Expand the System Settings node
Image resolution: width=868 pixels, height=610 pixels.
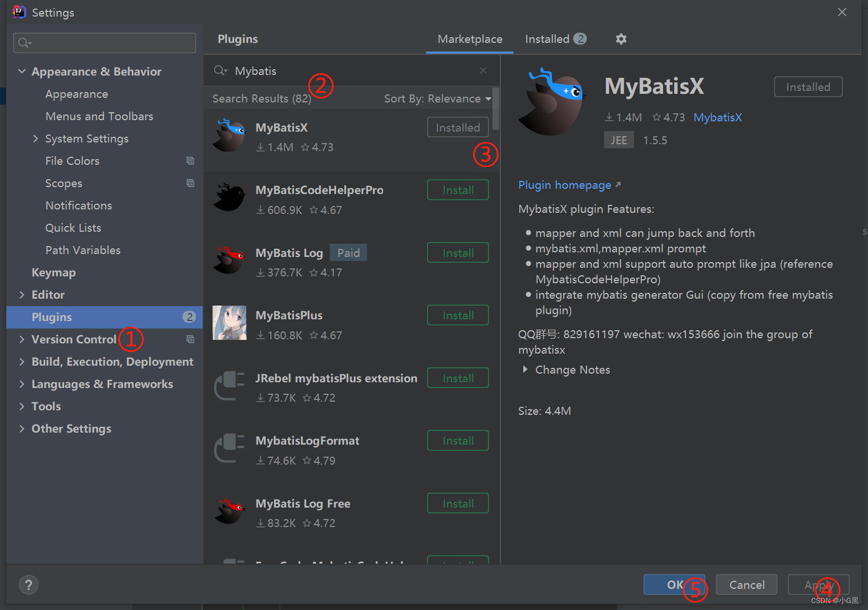tap(35, 138)
